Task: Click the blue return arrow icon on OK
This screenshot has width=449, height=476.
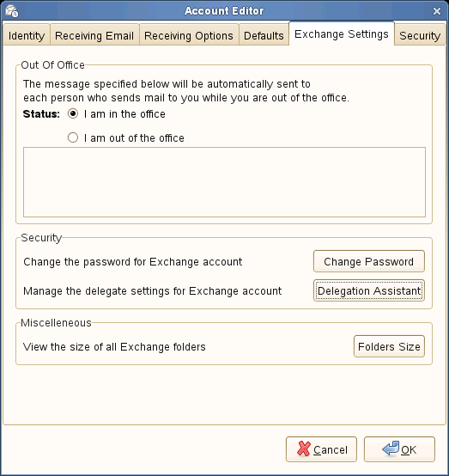Action: point(391,449)
